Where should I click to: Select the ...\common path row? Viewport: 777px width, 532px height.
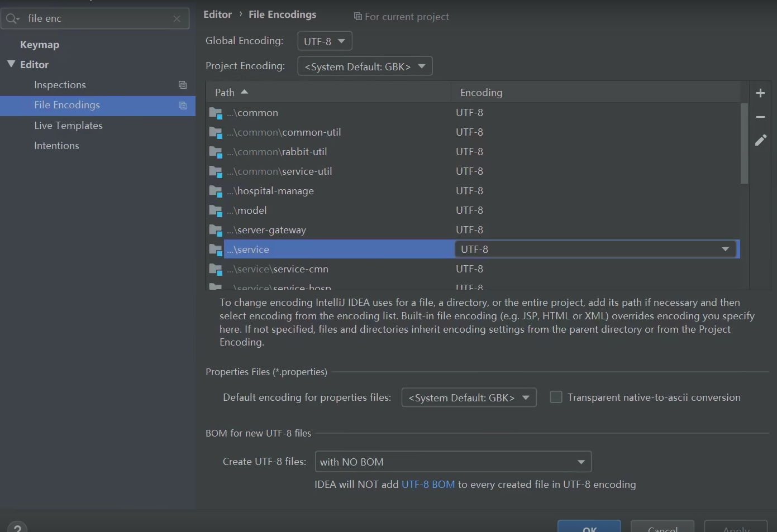click(x=473, y=113)
